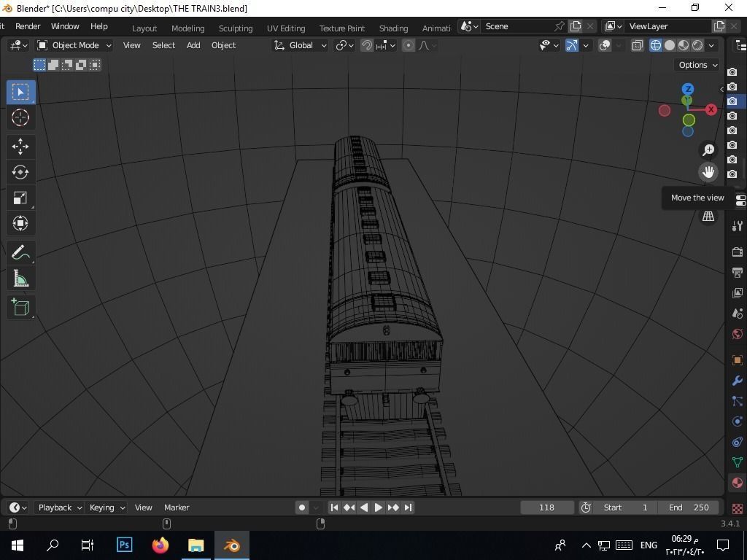Viewport: 747px width, 560px height.
Task: Switch to solid viewport shading
Action: pyautogui.click(x=670, y=45)
